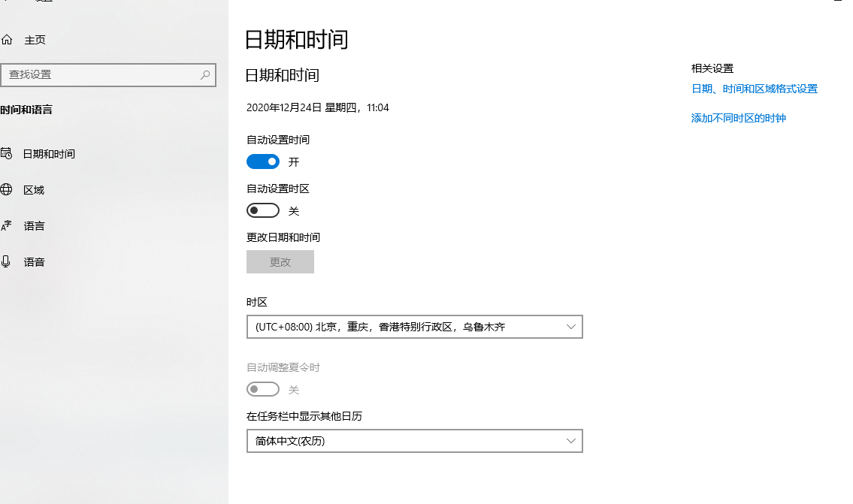The width and height of the screenshot is (853, 504).
Task: Open 日期、时间和区域格式设置 link
Action: (754, 88)
